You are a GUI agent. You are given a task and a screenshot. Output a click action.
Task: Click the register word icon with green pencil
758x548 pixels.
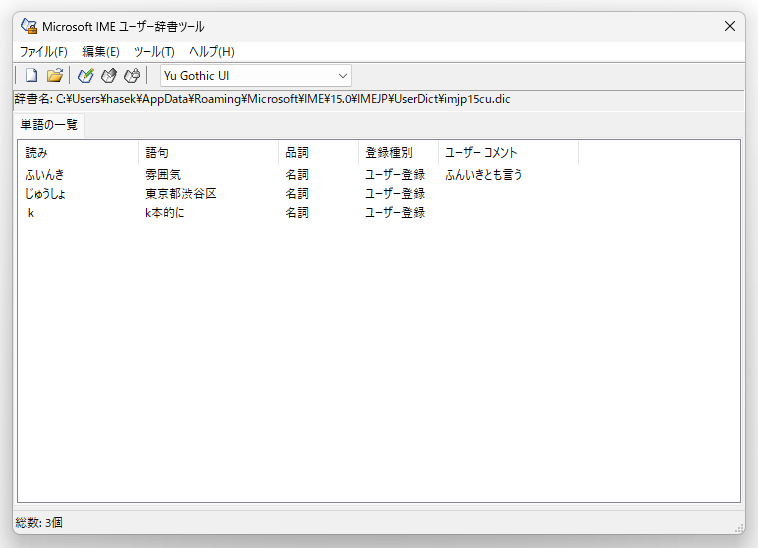[86, 75]
